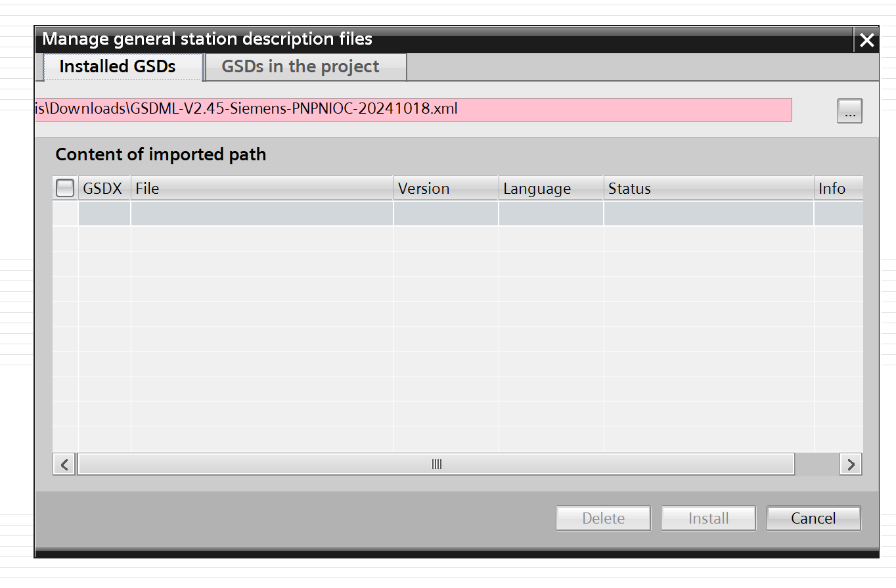Click the Info column header
The height and width of the screenshot is (588, 896).
837,189
